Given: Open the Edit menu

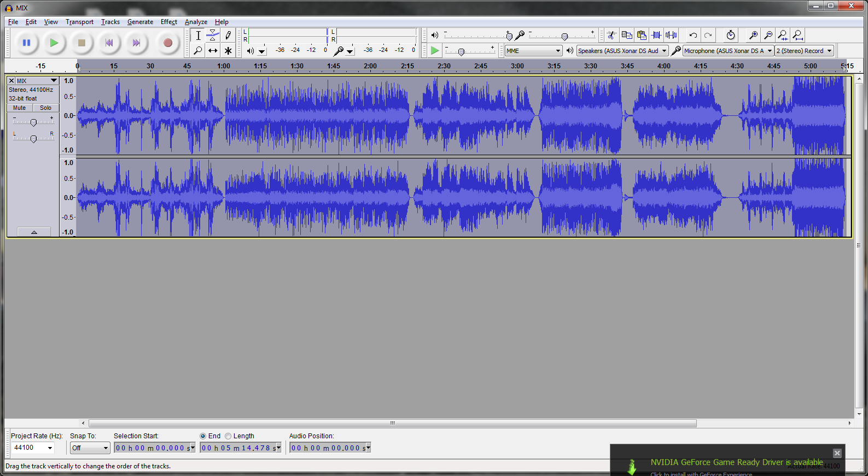Looking at the screenshot, I should click(31, 22).
